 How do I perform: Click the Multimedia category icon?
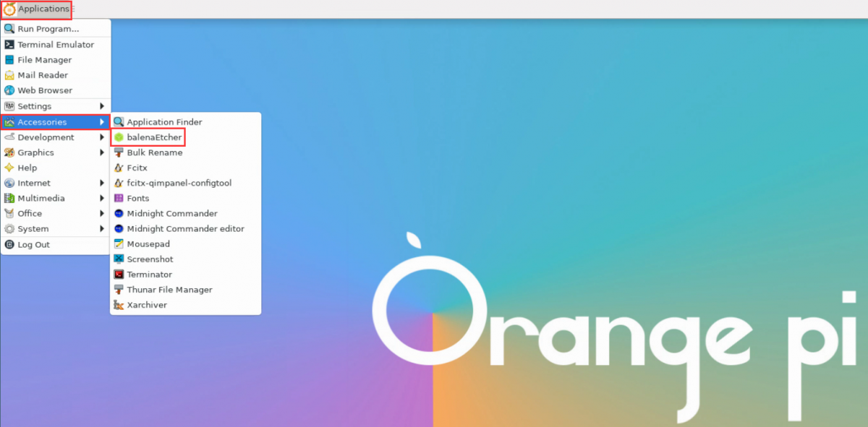point(9,198)
